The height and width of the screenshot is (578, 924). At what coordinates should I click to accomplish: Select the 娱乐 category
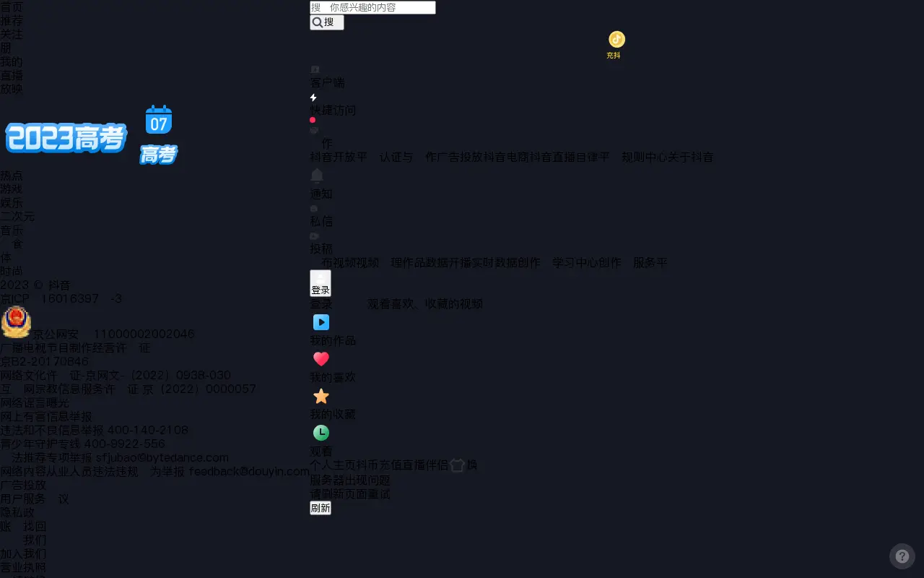[x=12, y=203]
